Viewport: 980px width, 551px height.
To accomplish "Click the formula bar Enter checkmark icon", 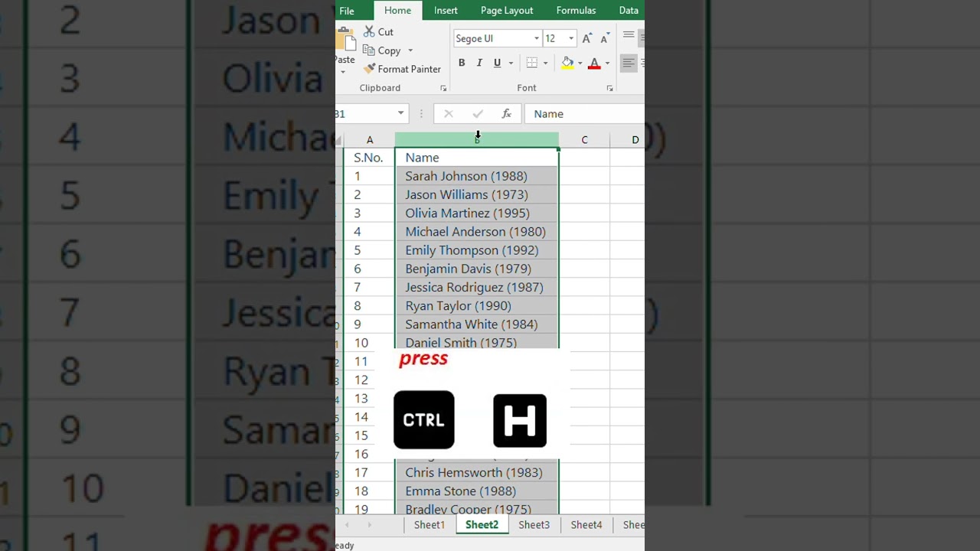I will tap(478, 114).
